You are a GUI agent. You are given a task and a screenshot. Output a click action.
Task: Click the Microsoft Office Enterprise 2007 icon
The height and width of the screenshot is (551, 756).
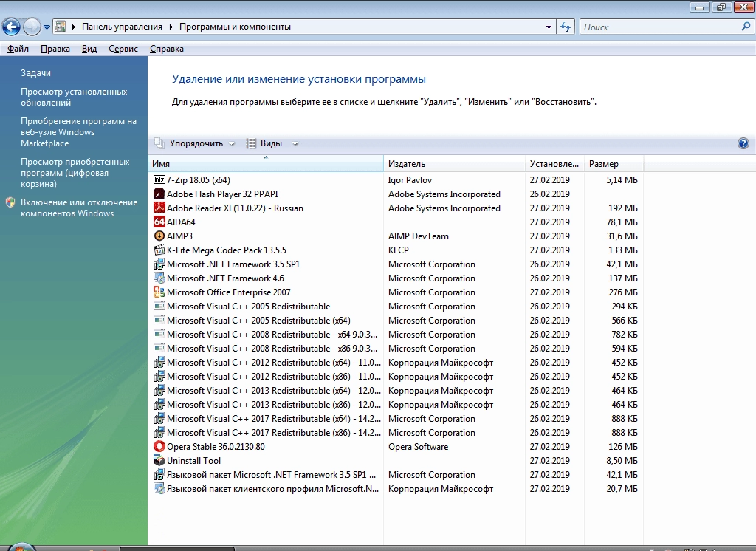[x=159, y=292]
